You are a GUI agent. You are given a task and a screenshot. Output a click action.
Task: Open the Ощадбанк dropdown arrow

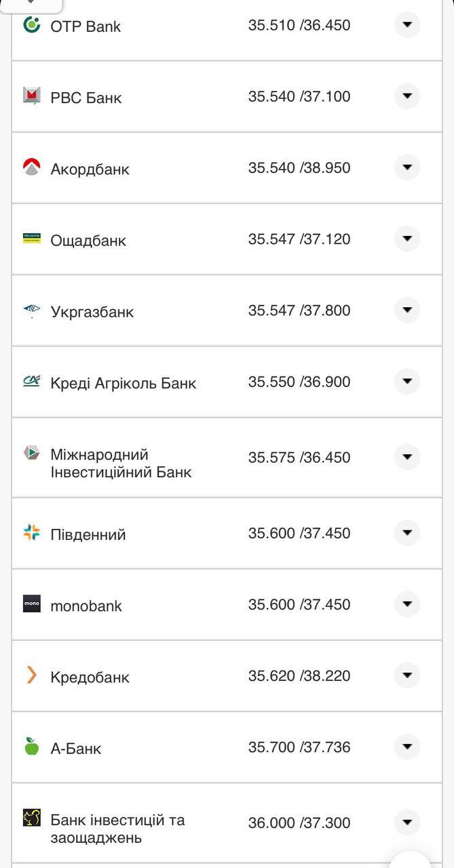(406, 239)
